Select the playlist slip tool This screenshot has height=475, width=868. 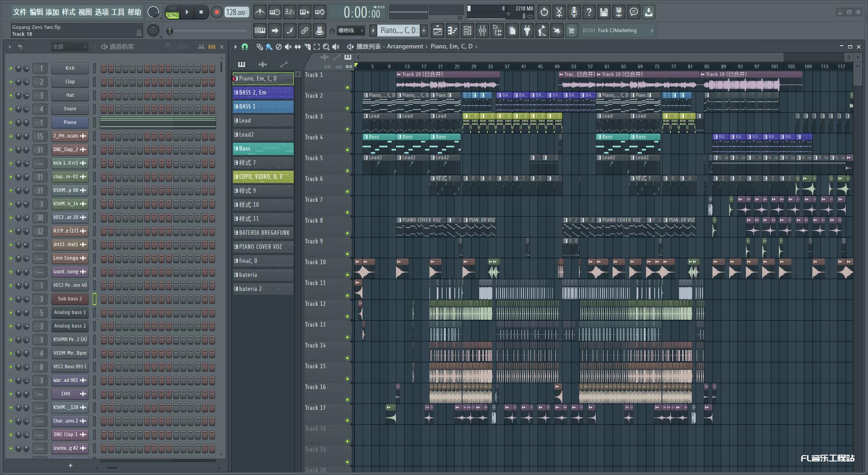(x=297, y=47)
